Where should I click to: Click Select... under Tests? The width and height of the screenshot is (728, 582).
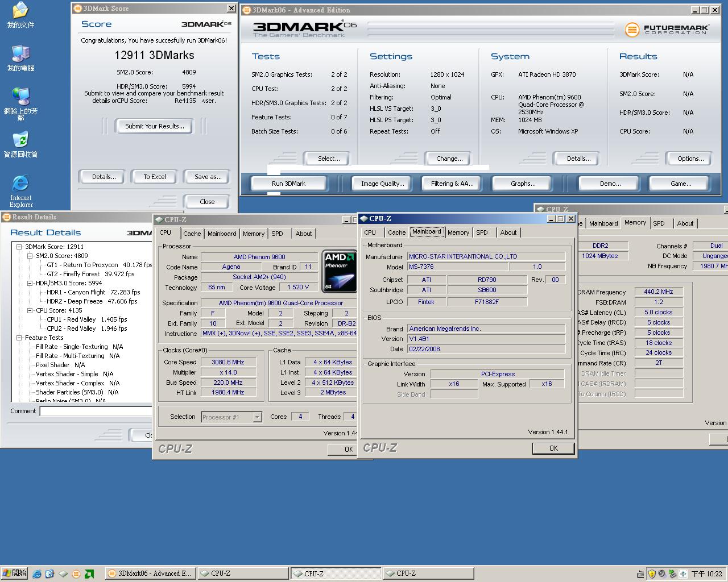pyautogui.click(x=328, y=159)
